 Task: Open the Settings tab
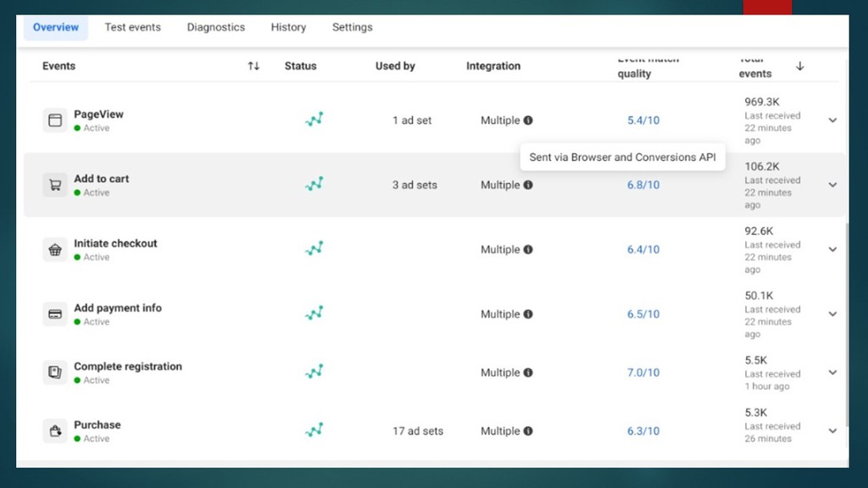tap(352, 27)
